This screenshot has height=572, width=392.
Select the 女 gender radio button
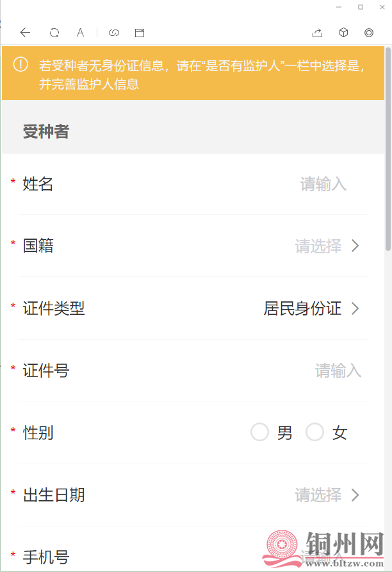click(314, 432)
